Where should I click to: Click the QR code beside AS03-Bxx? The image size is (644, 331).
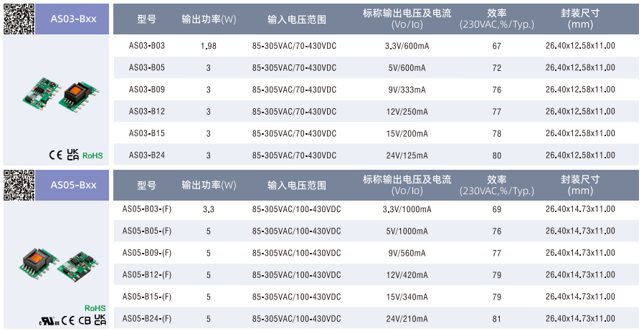tap(19, 19)
